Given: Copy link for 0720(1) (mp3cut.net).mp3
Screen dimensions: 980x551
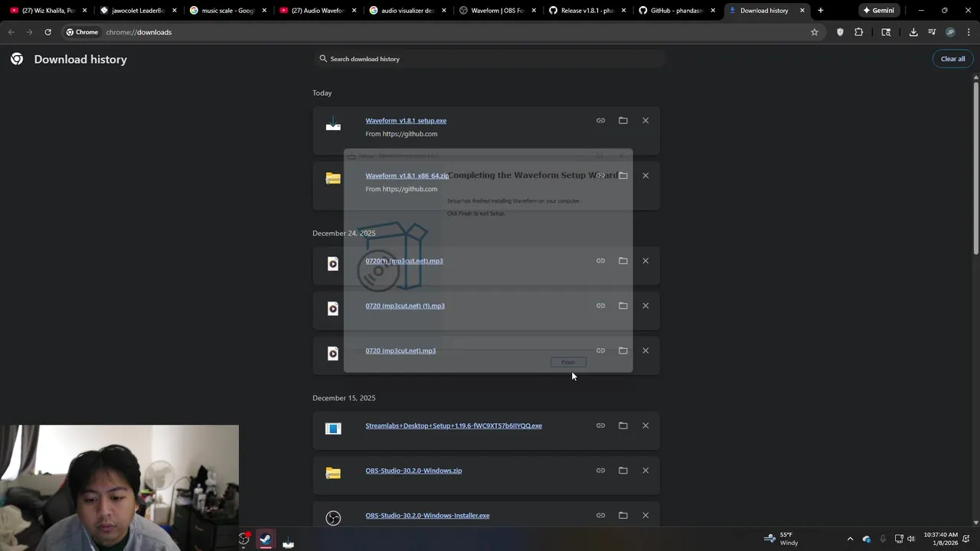Looking at the screenshot, I should tap(600, 261).
